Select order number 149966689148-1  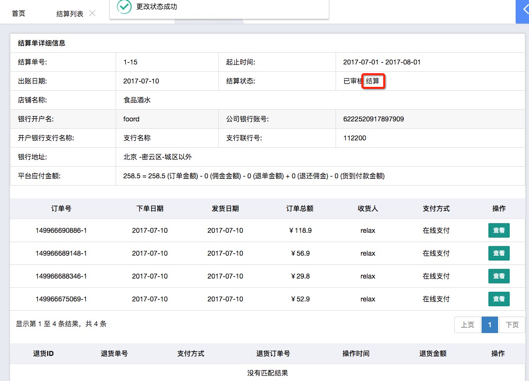[61, 253]
